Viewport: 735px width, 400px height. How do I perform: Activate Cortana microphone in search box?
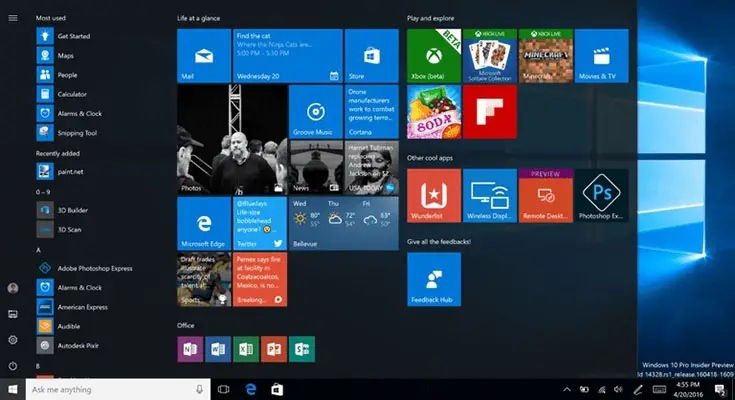click(x=199, y=389)
